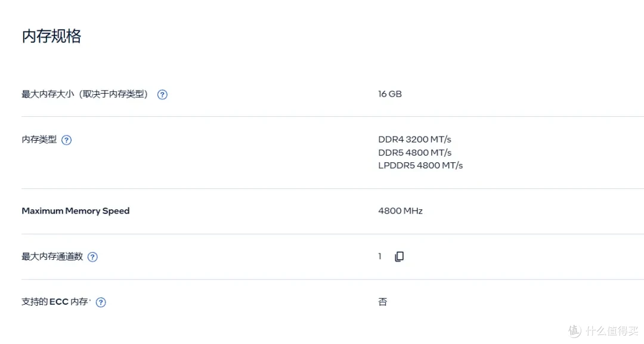Select the 4800 MHz value
The image size is (644, 344).
[400, 211]
